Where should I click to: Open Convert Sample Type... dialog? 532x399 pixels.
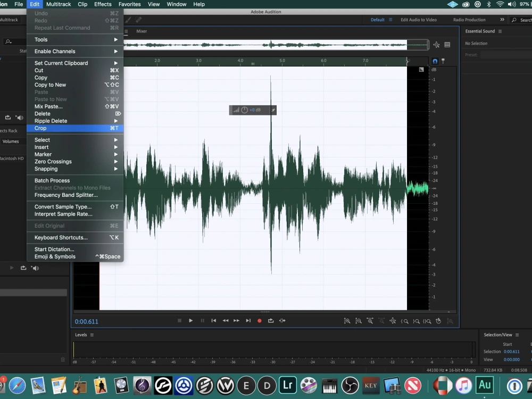click(75, 206)
